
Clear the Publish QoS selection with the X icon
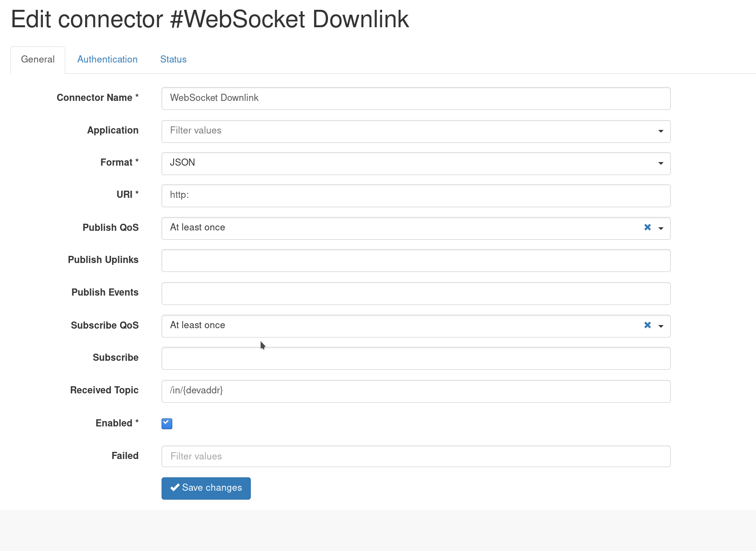pos(648,227)
